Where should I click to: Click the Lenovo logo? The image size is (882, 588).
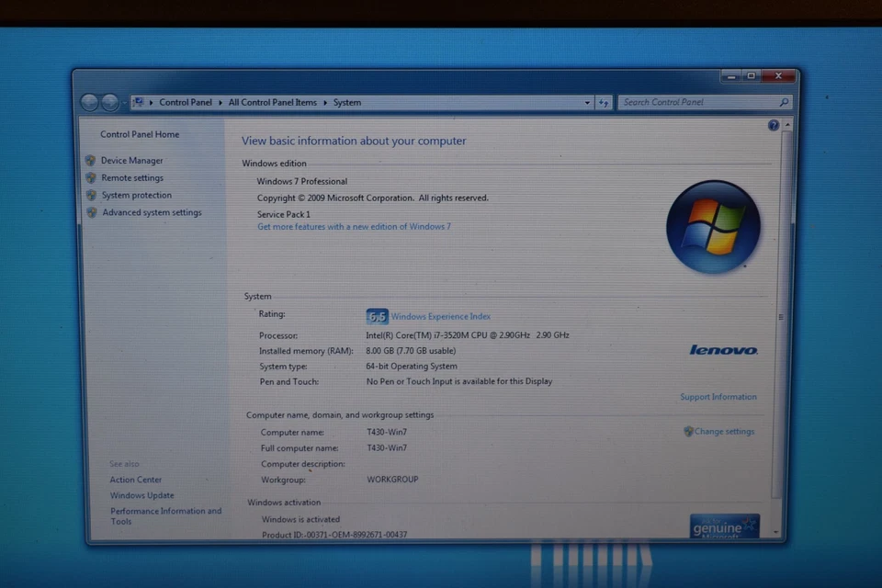(x=724, y=350)
